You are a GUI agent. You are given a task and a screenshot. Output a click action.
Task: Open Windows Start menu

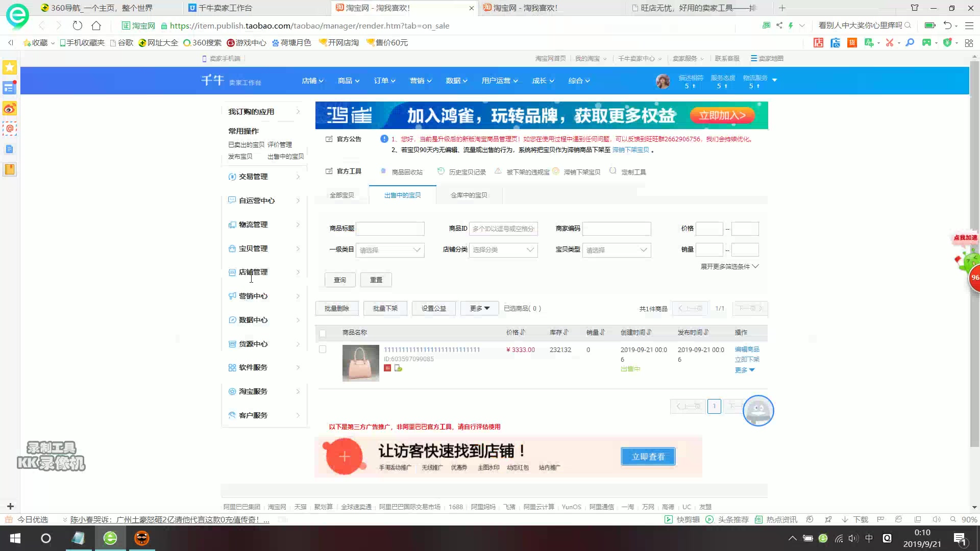[x=15, y=538]
